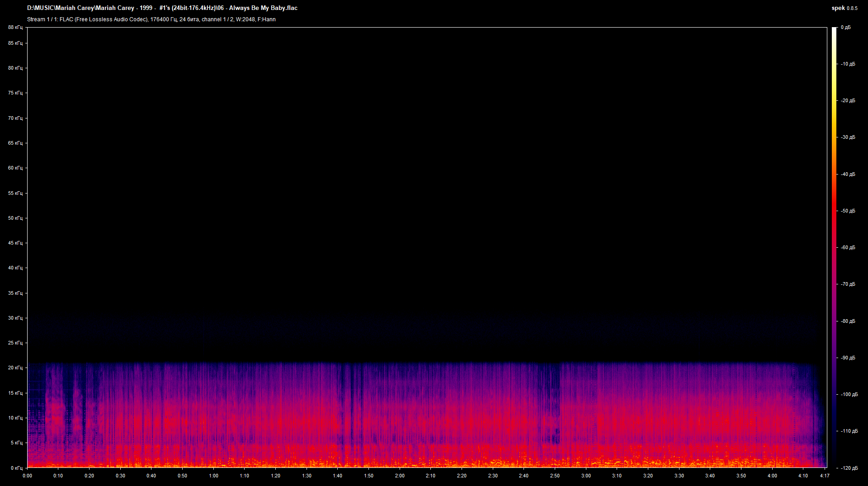Click the '-40 дБ' level label
Image resolution: width=868 pixels, height=486 pixels.
[848, 175]
